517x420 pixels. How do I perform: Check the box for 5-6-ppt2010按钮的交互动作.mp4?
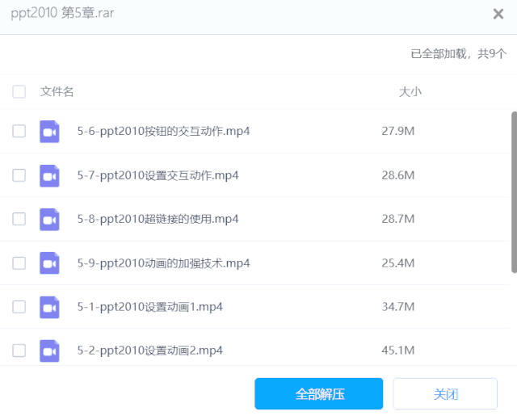click(19, 131)
